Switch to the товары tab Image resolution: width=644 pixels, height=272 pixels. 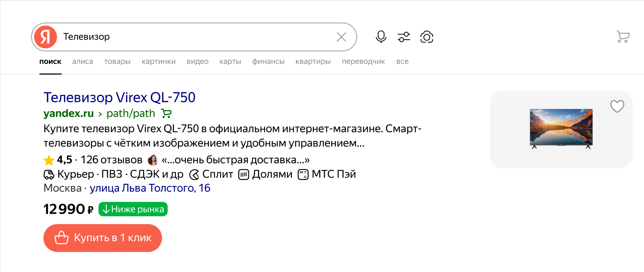(117, 62)
